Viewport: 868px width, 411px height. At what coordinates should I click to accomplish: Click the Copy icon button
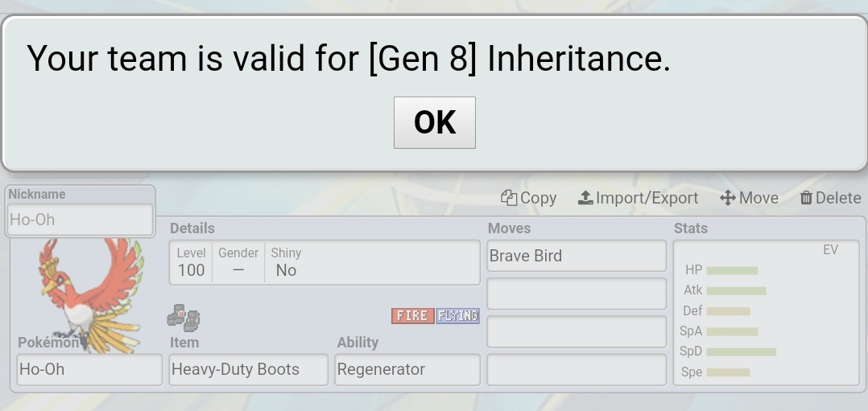529,198
